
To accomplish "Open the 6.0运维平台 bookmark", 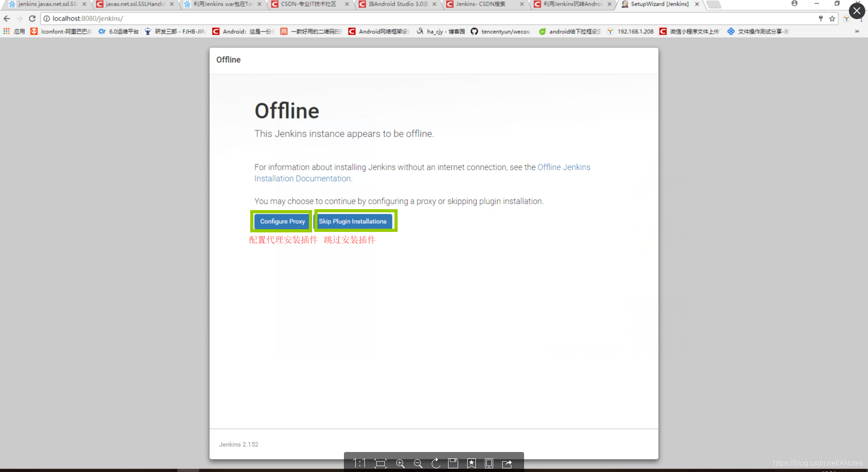I will coord(119,31).
